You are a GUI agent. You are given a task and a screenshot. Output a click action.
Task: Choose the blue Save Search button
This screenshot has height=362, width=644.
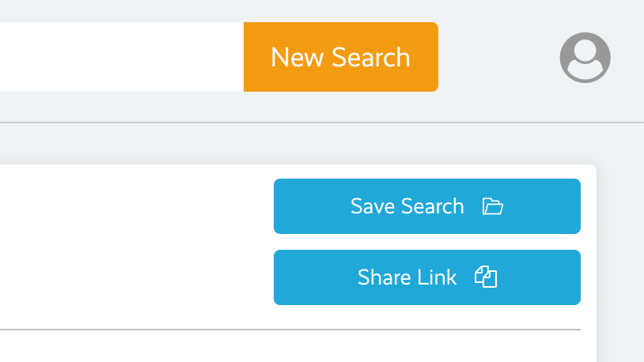tap(427, 206)
